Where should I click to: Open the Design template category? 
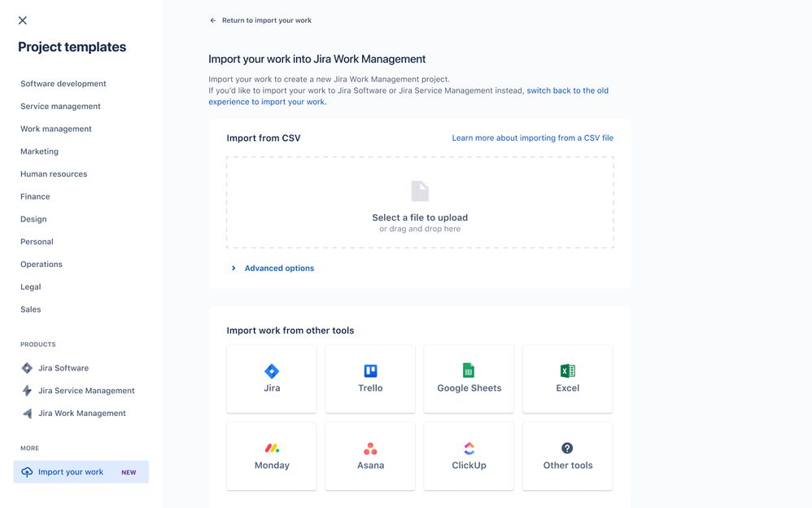coord(33,219)
